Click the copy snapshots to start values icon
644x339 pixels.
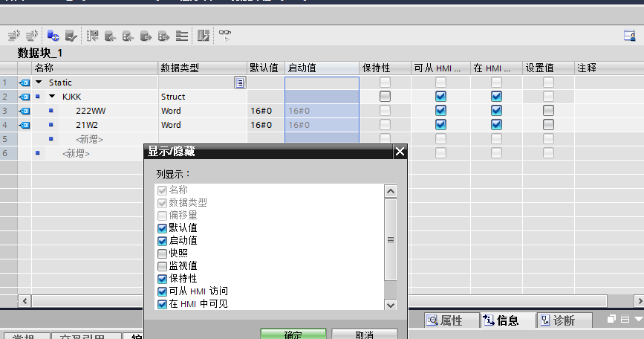click(x=110, y=36)
